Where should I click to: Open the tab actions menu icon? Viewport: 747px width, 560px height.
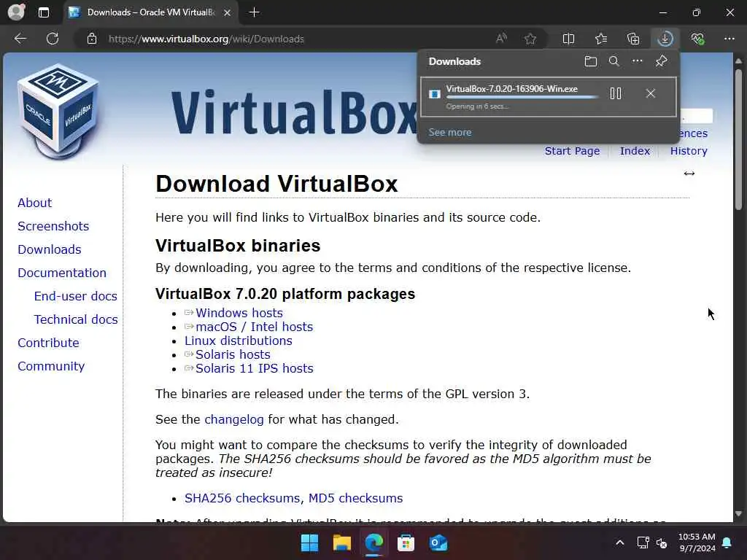[x=44, y=12]
